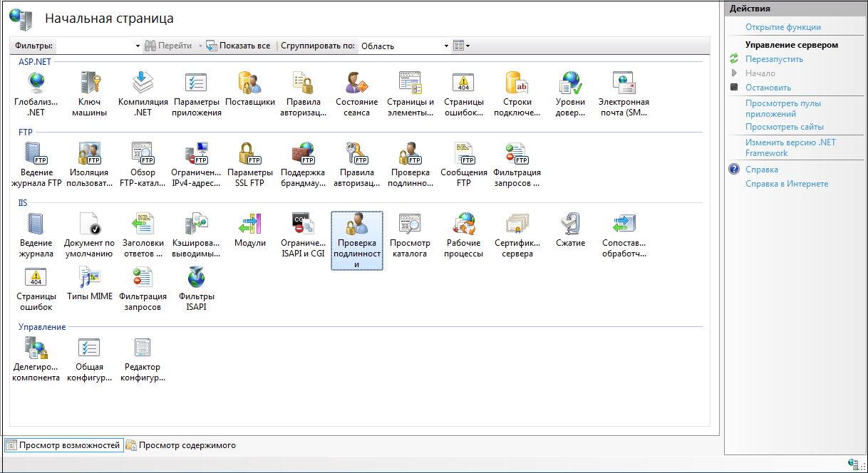Click the Перейти filter button

coord(169,46)
